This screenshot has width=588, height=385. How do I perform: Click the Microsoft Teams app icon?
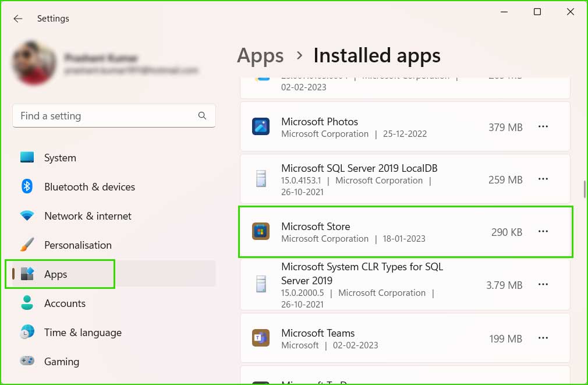point(261,338)
